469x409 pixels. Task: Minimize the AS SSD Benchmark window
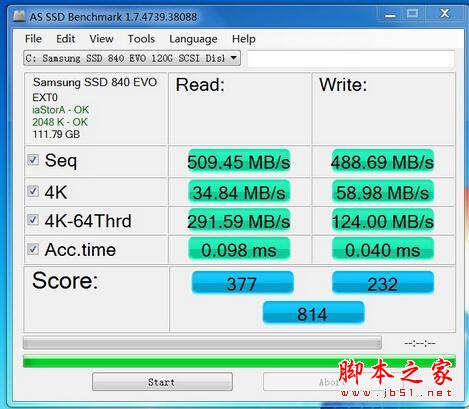point(390,15)
